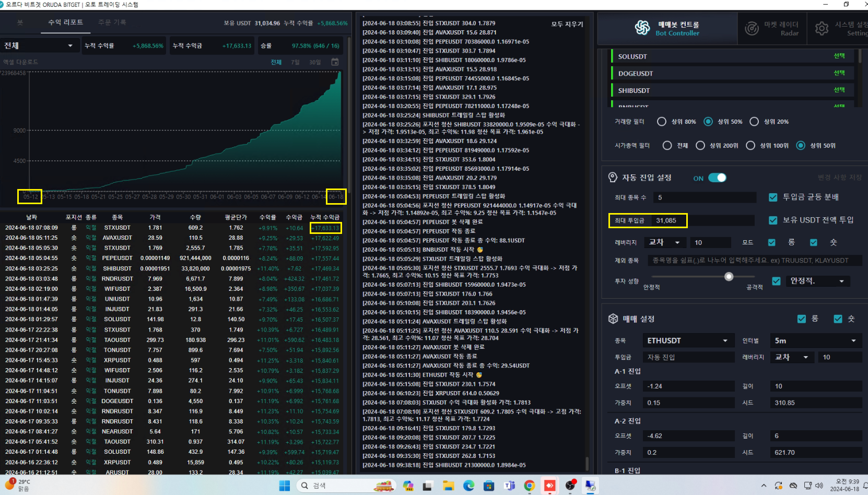This screenshot has height=495, width=868.
Task: Open Copilot preview in the taskbar
Action: 408,486
